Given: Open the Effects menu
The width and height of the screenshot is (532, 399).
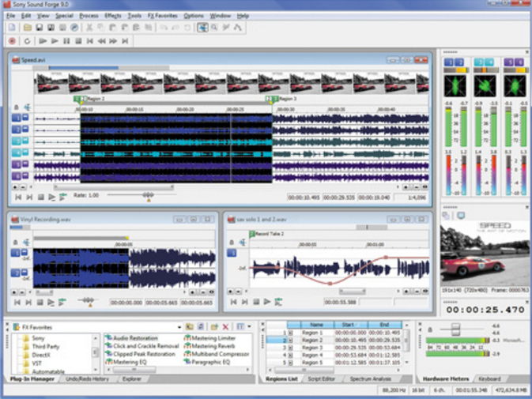Looking at the screenshot, I should [113, 16].
